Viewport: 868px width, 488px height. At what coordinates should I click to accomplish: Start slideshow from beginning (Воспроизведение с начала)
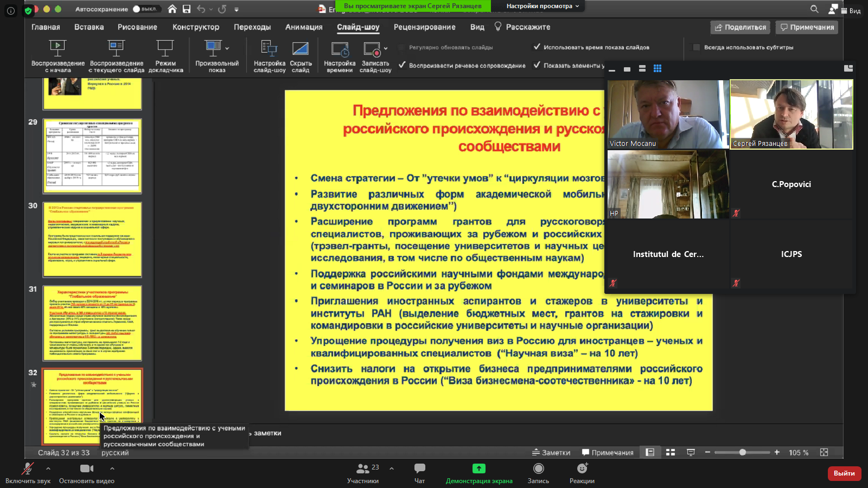58,56
